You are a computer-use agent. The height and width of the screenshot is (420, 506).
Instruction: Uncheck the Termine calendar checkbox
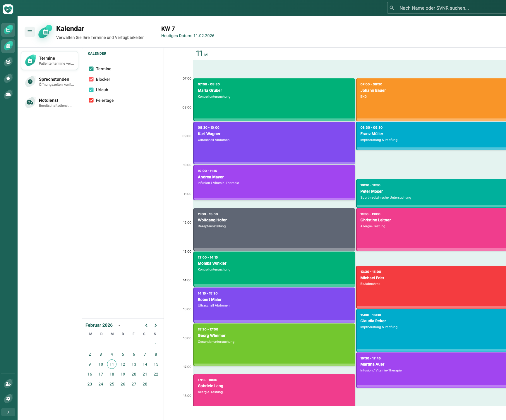[x=91, y=69]
